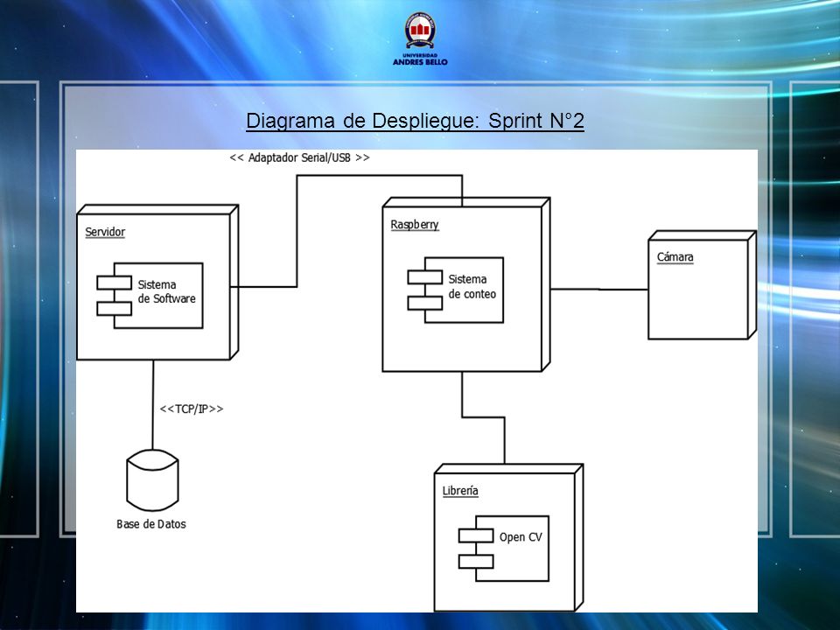Screen dimensions: 840x630
Task: Select the Base de Datos caption
Action: click(x=151, y=524)
